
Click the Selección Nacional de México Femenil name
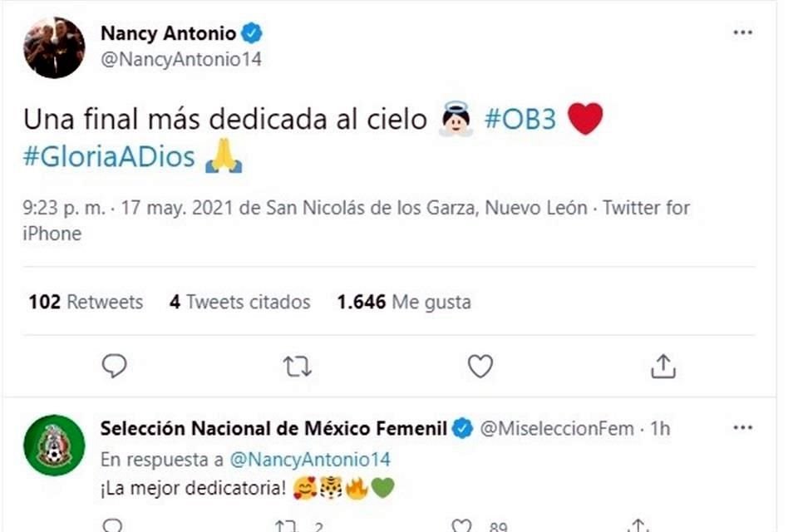(274, 429)
